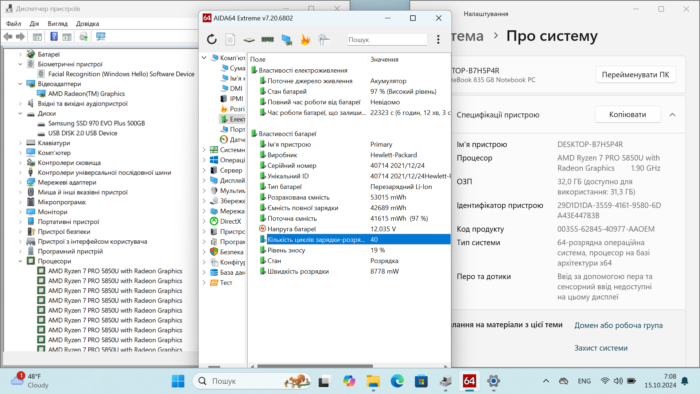The image size is (700, 394).
Task: Select the DMI item in AIDA64 tree
Action: pyautogui.click(x=236, y=88)
